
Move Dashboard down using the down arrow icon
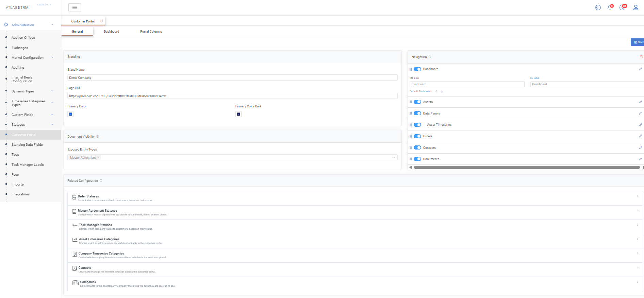pos(442,91)
